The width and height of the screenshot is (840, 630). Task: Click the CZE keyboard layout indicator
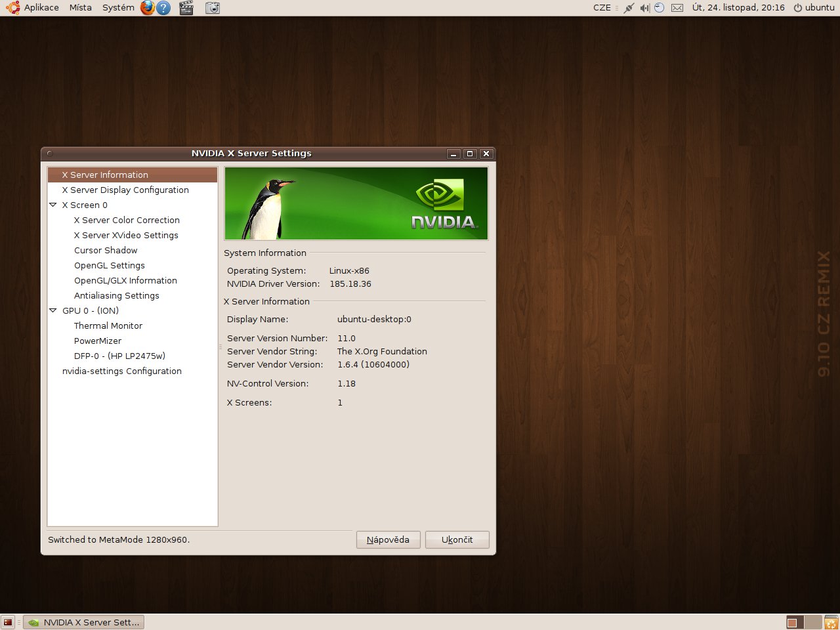click(x=602, y=8)
